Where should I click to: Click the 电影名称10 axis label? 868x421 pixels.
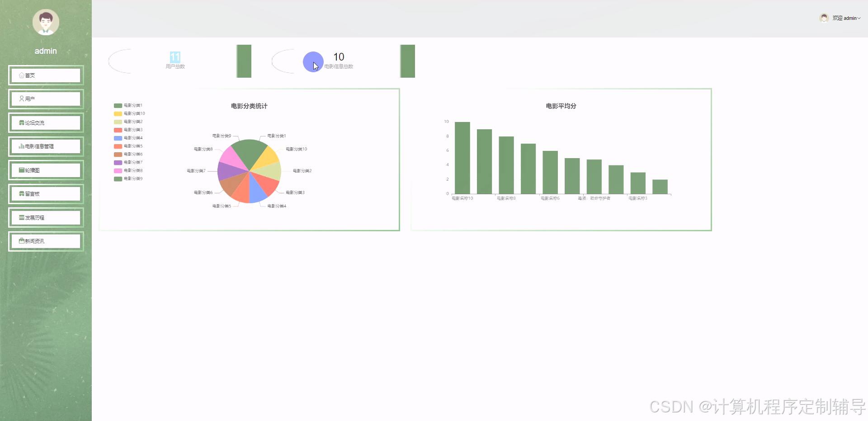tap(462, 198)
